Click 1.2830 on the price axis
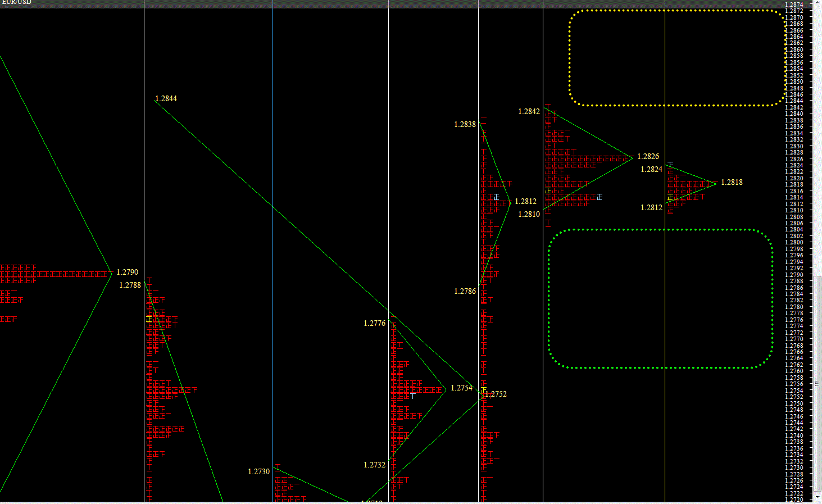The width and height of the screenshot is (822, 504). click(x=794, y=146)
